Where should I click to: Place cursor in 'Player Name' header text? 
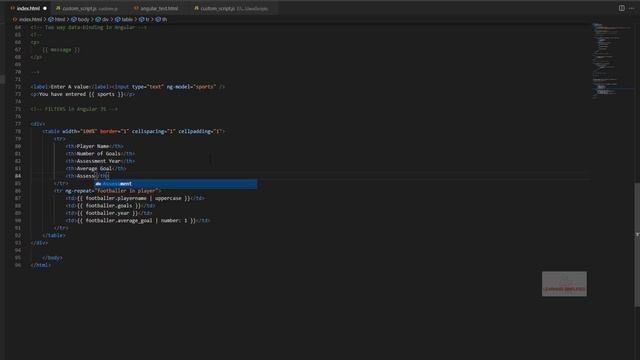(x=93, y=146)
